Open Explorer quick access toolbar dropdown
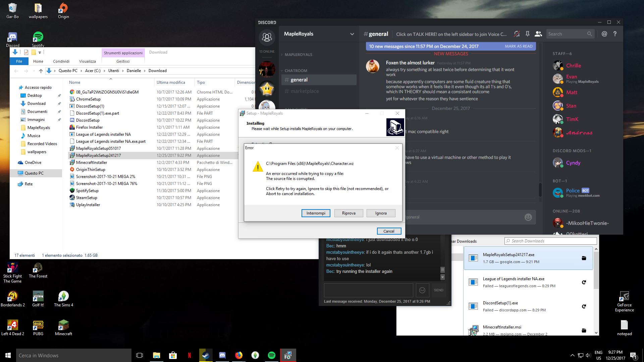This screenshot has height=362, width=644. pos(40,52)
